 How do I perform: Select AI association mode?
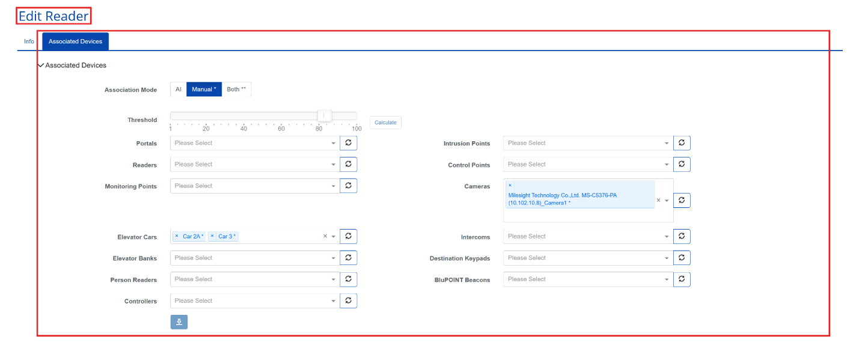178,90
